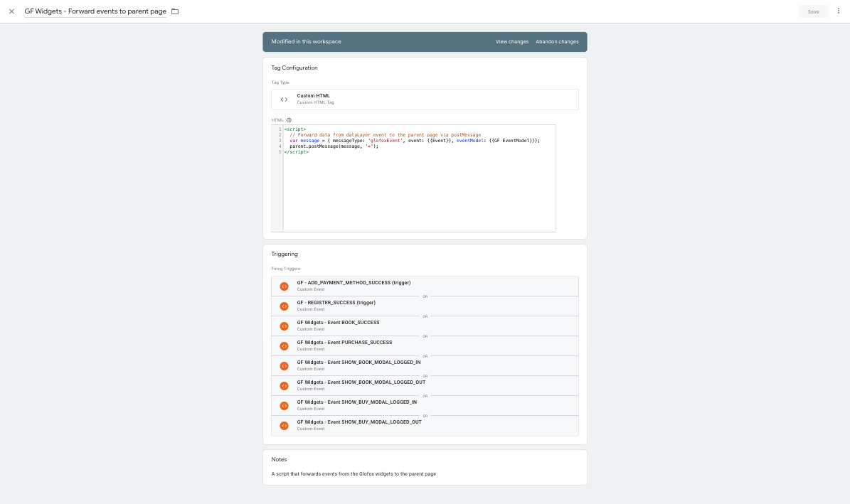850x504 pixels.
Task: Click the Custom HTML tag type icon
Action: [x=284, y=100]
